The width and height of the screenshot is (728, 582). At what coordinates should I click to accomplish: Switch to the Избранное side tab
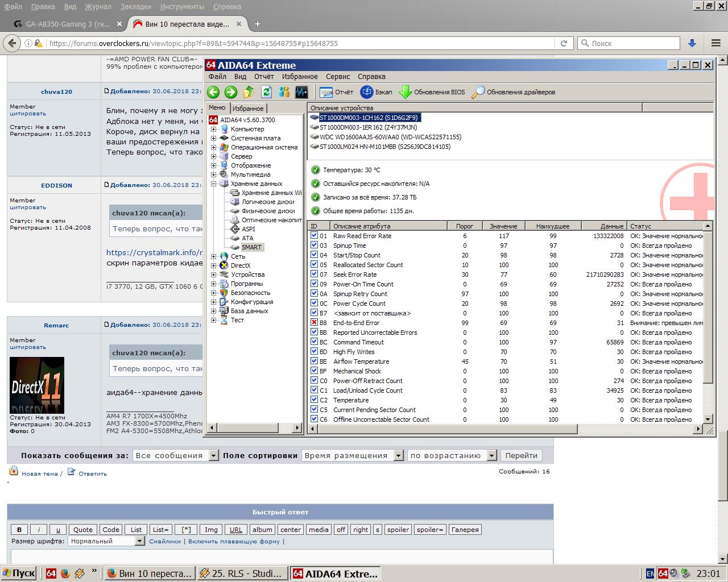(x=248, y=109)
